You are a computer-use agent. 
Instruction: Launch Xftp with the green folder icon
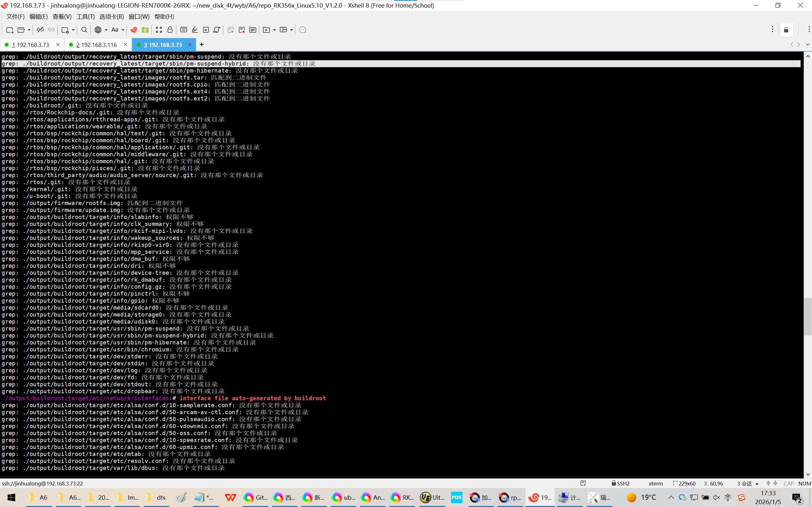[x=145, y=30]
